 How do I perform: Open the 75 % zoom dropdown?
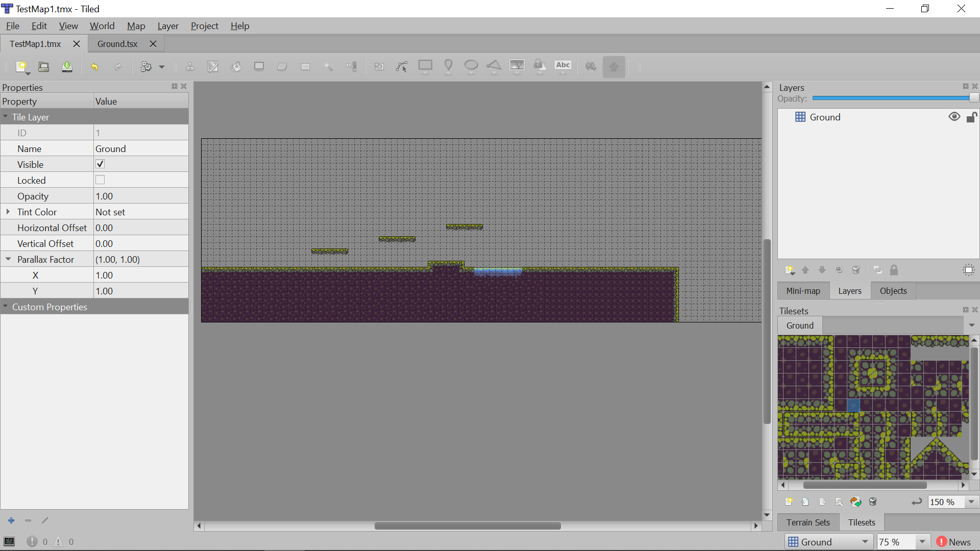pos(922,542)
